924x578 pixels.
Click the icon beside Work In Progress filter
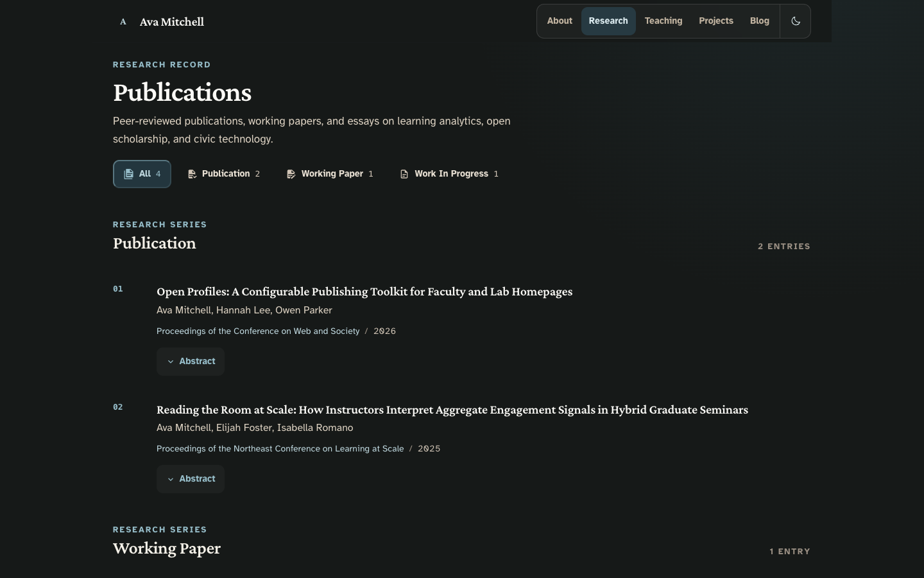point(404,174)
